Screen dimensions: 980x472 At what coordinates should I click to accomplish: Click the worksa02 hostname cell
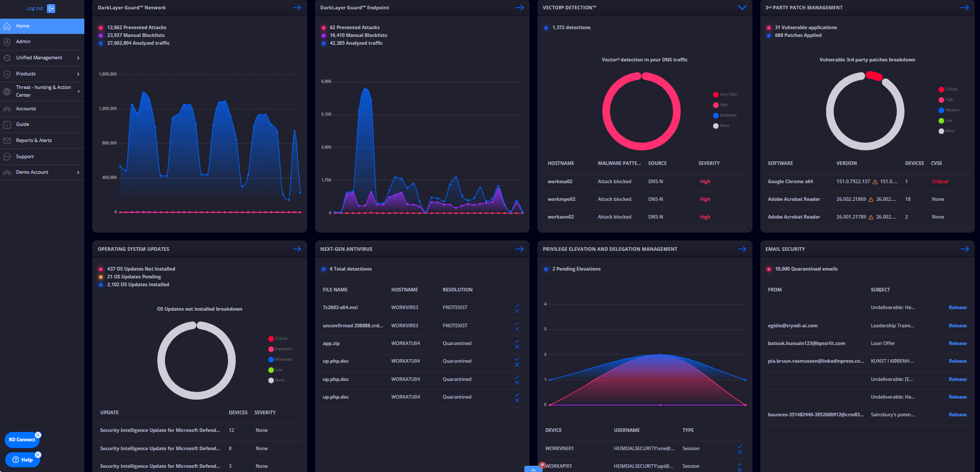(560, 182)
